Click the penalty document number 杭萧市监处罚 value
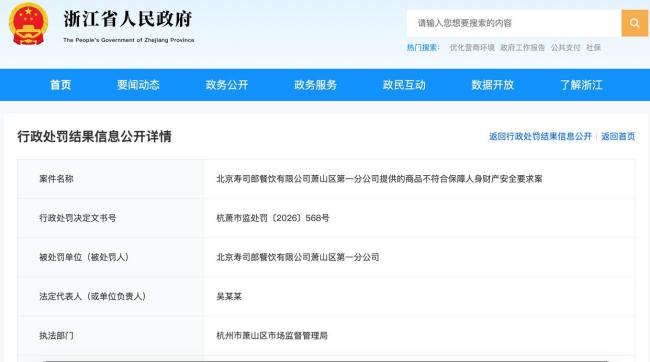 pyautogui.click(x=273, y=218)
